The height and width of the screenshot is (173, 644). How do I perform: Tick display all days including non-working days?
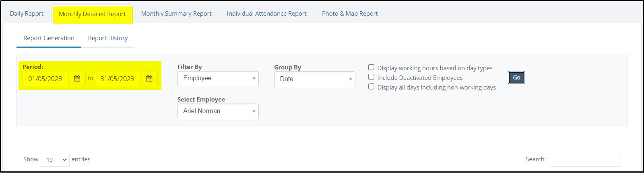click(x=371, y=87)
